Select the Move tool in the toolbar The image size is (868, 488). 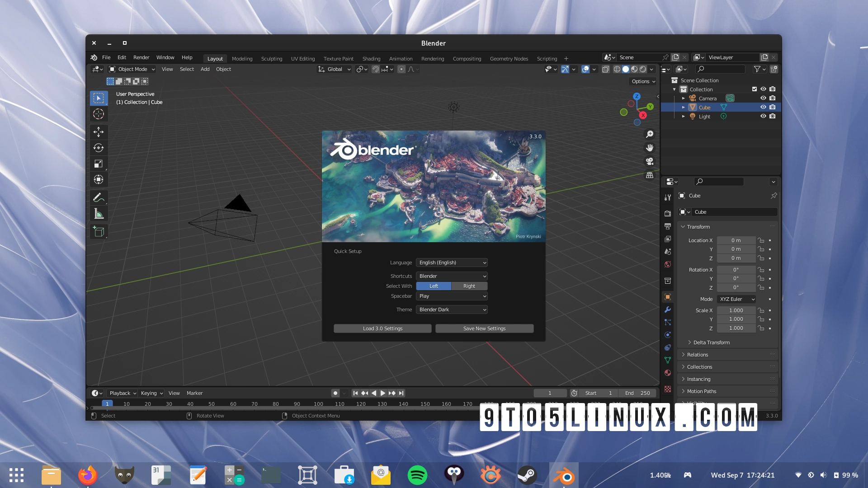99,132
